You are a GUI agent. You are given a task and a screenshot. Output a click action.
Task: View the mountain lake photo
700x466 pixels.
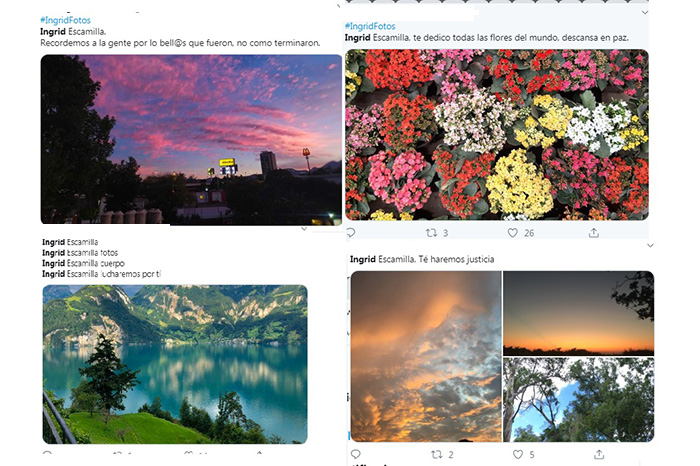tap(175, 364)
